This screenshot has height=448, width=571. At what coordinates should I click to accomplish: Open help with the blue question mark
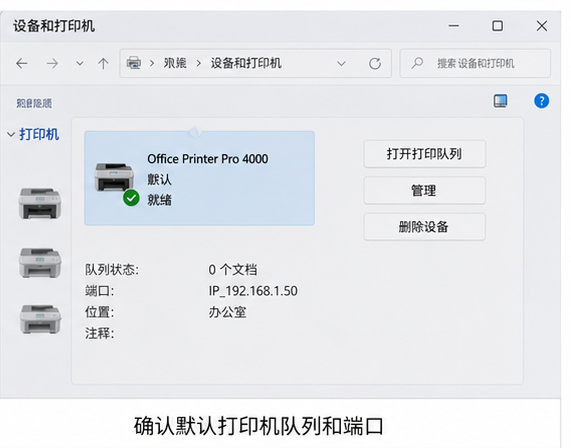542,101
